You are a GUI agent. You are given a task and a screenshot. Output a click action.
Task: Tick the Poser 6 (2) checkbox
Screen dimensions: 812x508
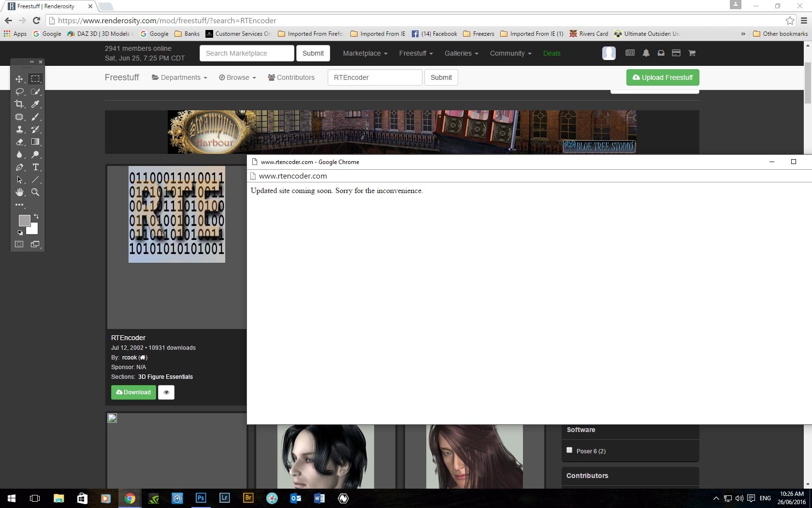[x=569, y=450]
